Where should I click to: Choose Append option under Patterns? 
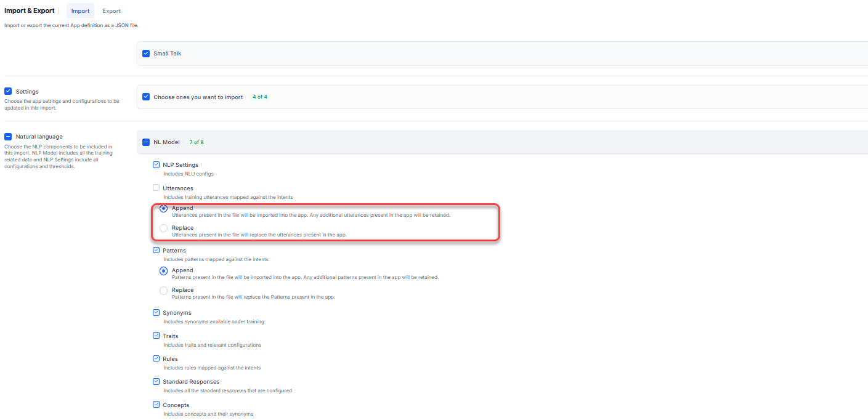163,271
